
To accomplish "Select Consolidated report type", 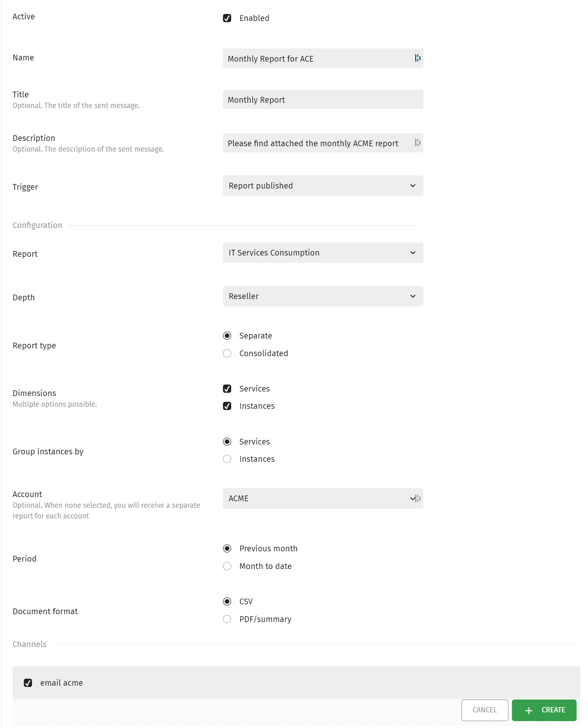I will click(227, 353).
